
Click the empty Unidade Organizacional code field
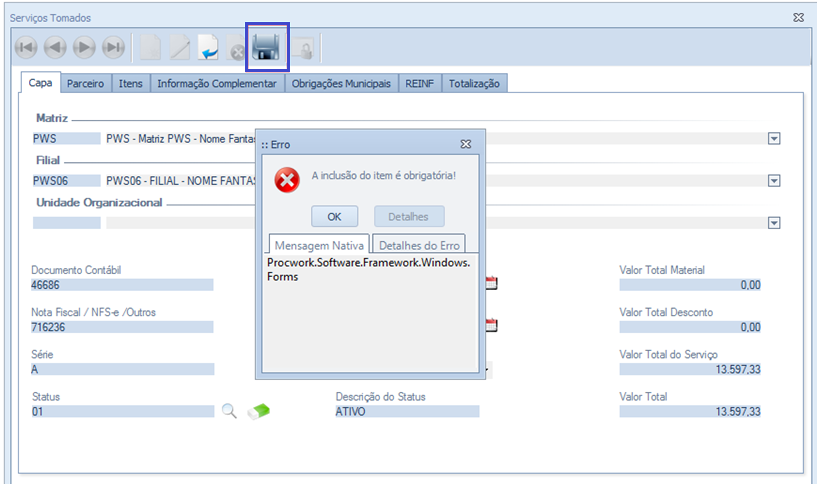click(66, 223)
